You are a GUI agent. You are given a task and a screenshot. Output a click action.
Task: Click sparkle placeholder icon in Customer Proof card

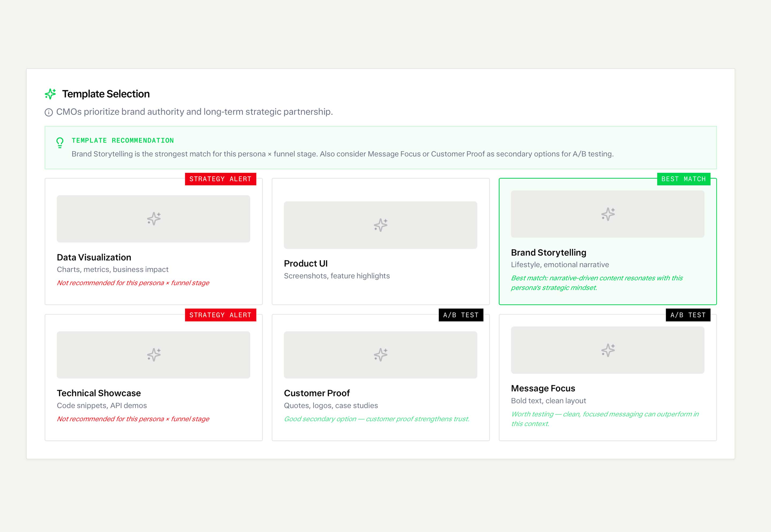point(381,355)
